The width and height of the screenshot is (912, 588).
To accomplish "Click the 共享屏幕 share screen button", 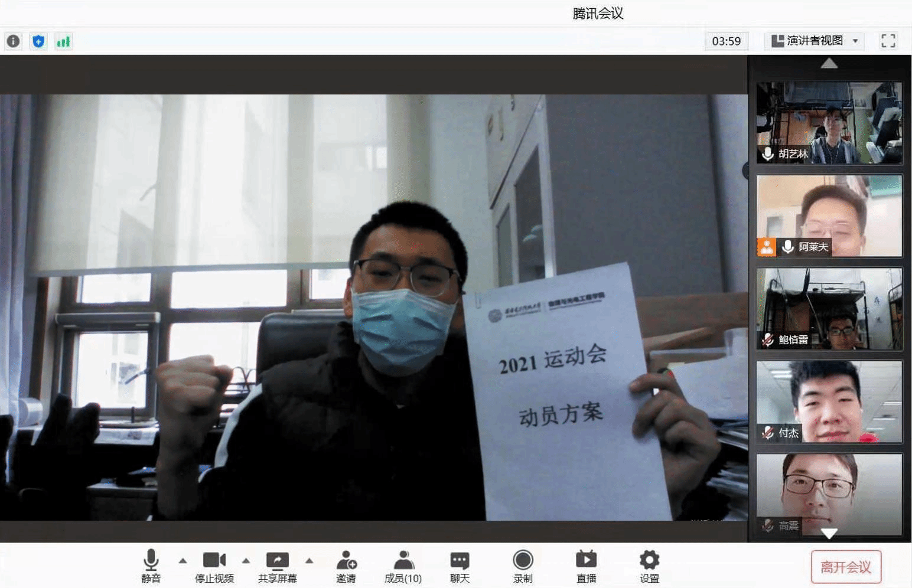I will (x=277, y=567).
